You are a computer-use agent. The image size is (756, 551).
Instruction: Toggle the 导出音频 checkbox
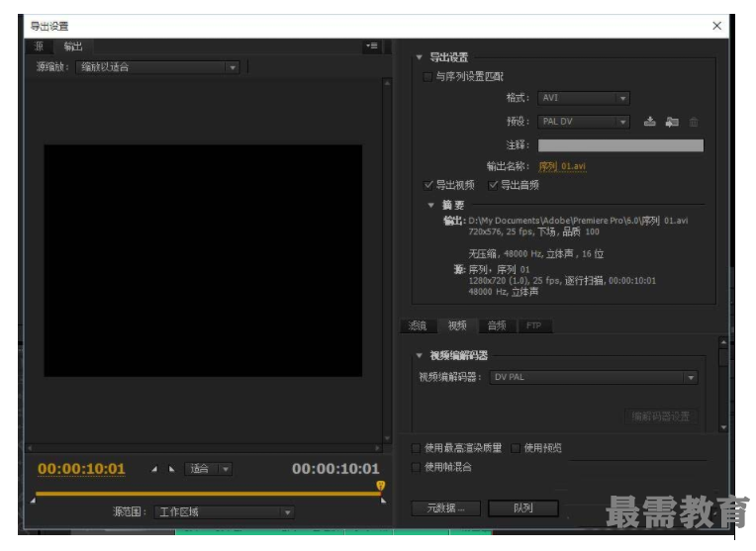coord(493,185)
